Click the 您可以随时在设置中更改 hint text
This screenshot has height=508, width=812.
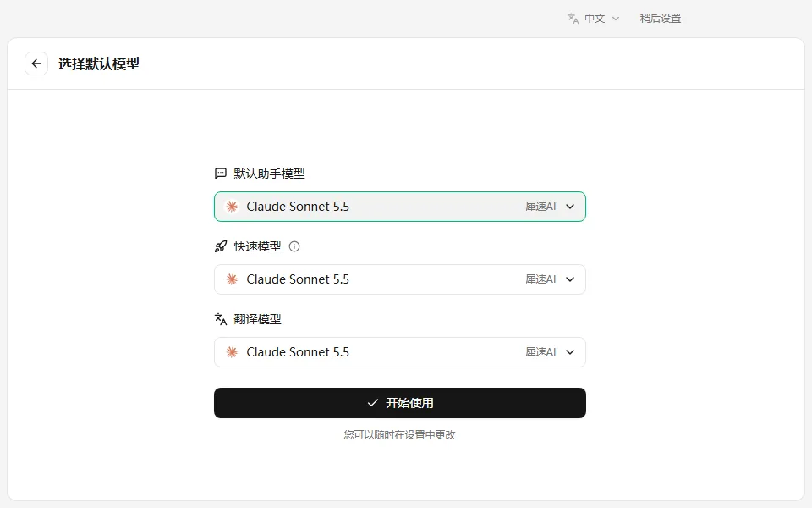tap(400, 435)
